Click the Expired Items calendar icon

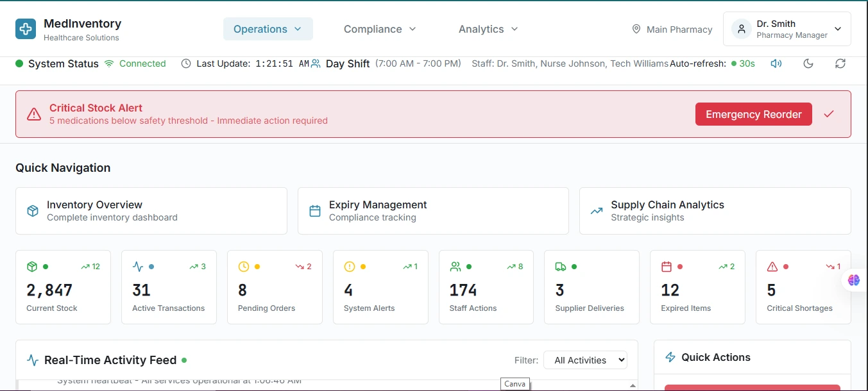pos(667,267)
